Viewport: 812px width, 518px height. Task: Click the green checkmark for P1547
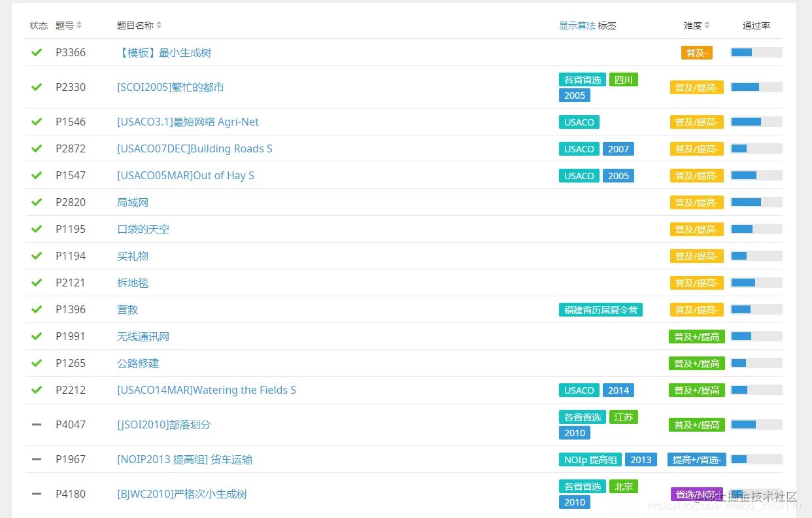click(x=37, y=175)
